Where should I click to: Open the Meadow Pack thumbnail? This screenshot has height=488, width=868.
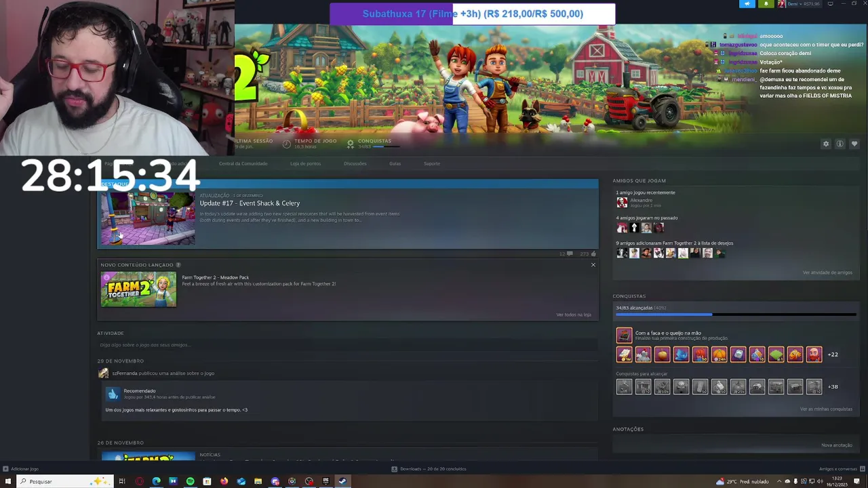pyautogui.click(x=138, y=289)
